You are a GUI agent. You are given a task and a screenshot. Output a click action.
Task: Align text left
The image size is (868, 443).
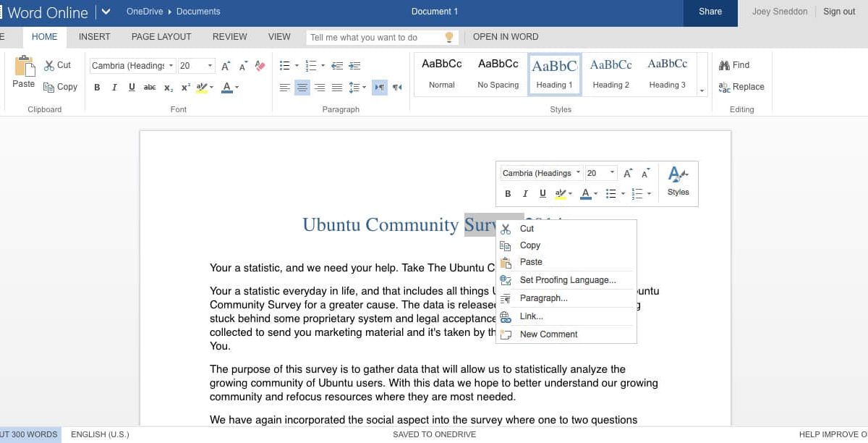point(285,88)
